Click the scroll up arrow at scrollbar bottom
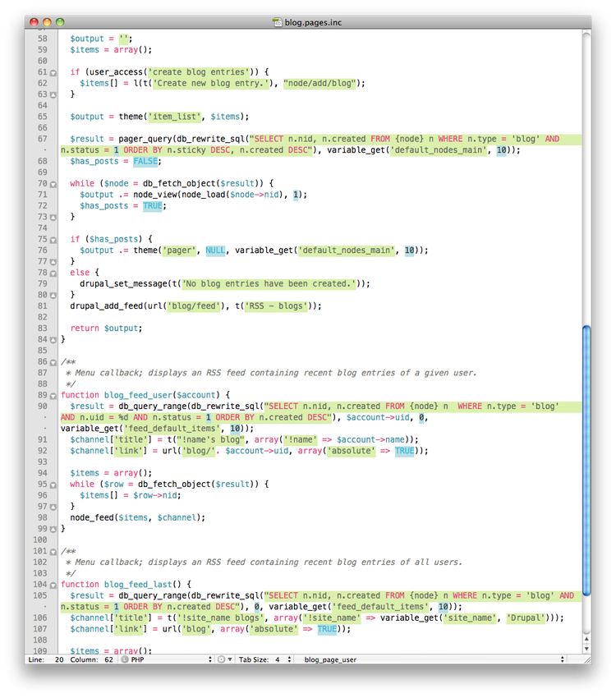The height and width of the screenshot is (698, 616). [x=586, y=639]
